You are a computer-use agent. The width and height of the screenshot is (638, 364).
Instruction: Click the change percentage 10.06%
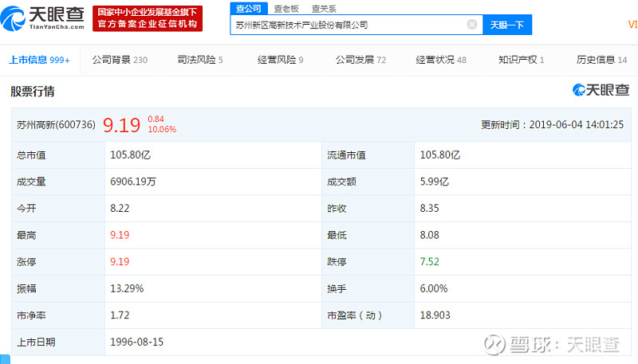click(x=162, y=130)
